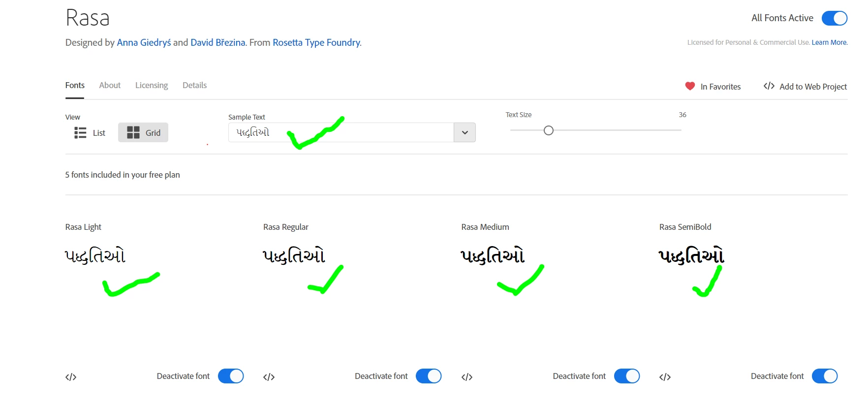Click the Rasa SemiBold sample preview text
868x407 pixels.
[691, 255]
